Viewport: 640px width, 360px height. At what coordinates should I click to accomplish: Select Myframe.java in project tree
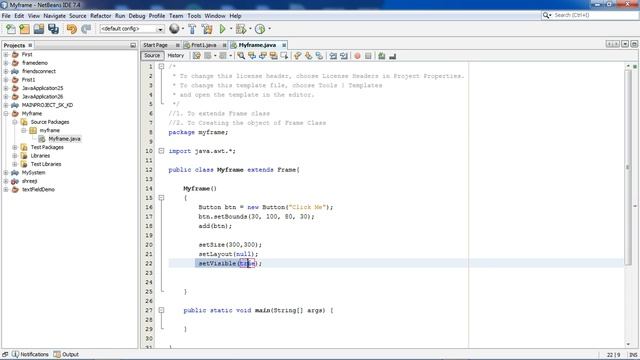(64, 139)
